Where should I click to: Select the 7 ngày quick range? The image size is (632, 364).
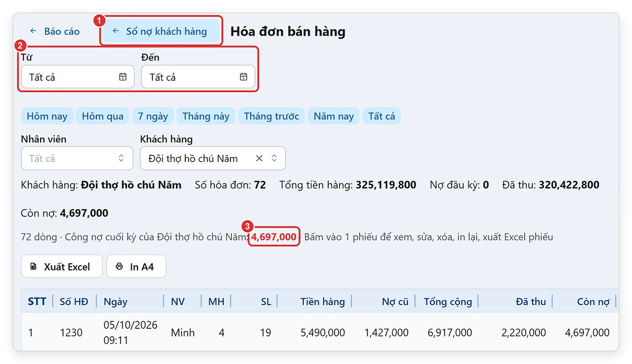pos(153,116)
